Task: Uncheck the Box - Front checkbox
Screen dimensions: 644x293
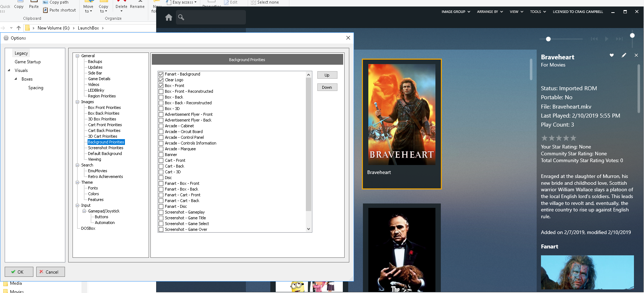Action: pyautogui.click(x=161, y=86)
